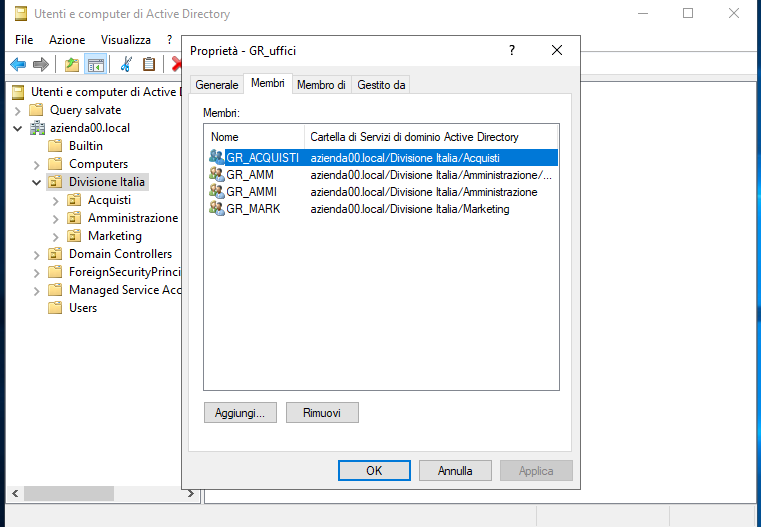Click the Back arrow toolbar icon
This screenshot has width=761, height=527.
tap(18, 65)
